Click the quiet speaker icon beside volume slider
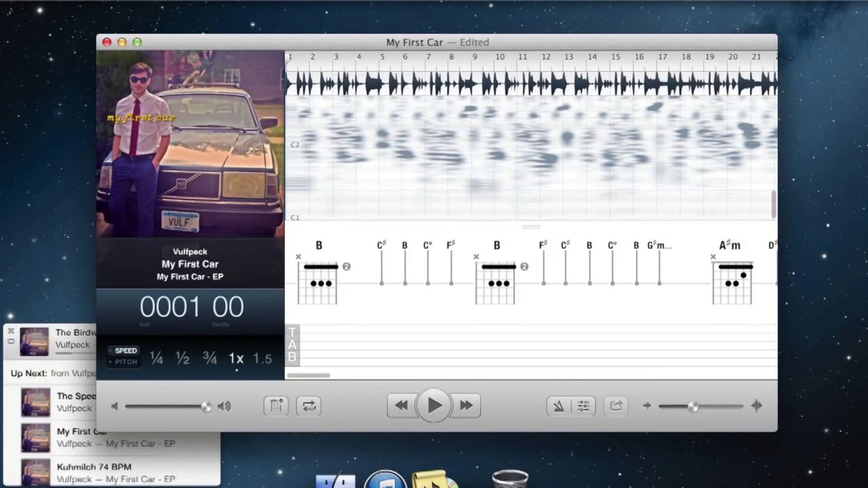Viewport: 868px width, 488px height. coord(115,406)
